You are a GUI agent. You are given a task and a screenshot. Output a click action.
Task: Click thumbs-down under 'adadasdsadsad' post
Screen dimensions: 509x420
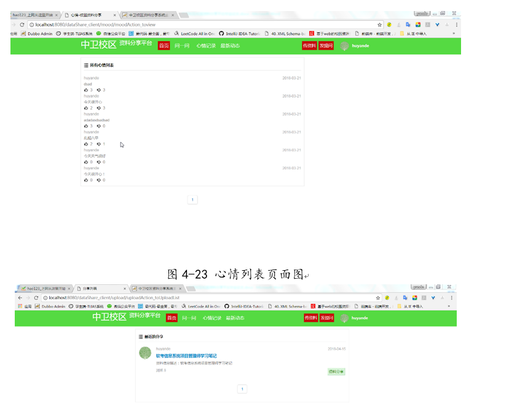pyautogui.click(x=99, y=126)
